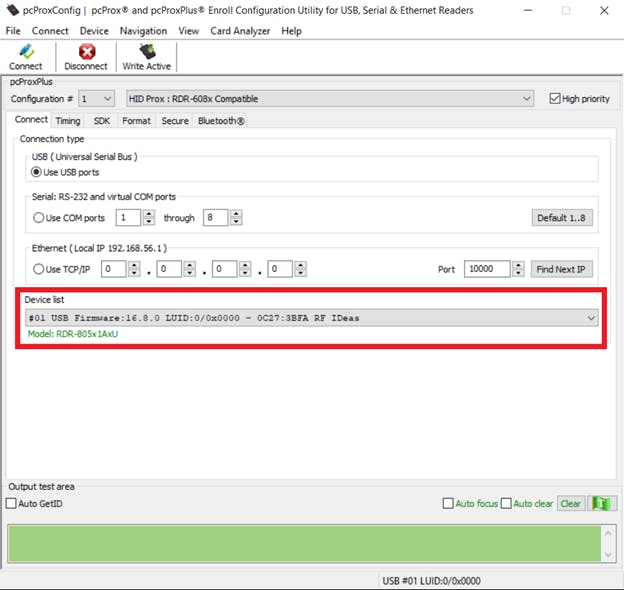Click the green output test icon button
This screenshot has width=624, height=590.
pos(602,504)
